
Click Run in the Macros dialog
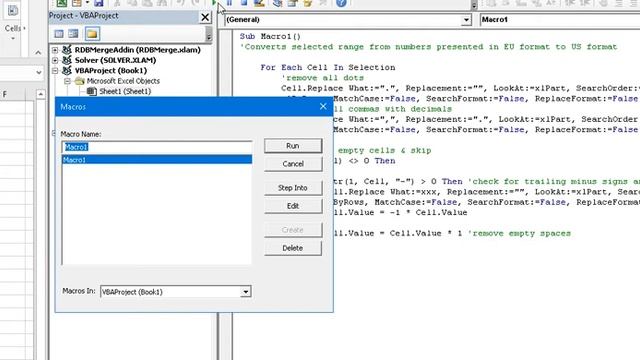point(293,146)
